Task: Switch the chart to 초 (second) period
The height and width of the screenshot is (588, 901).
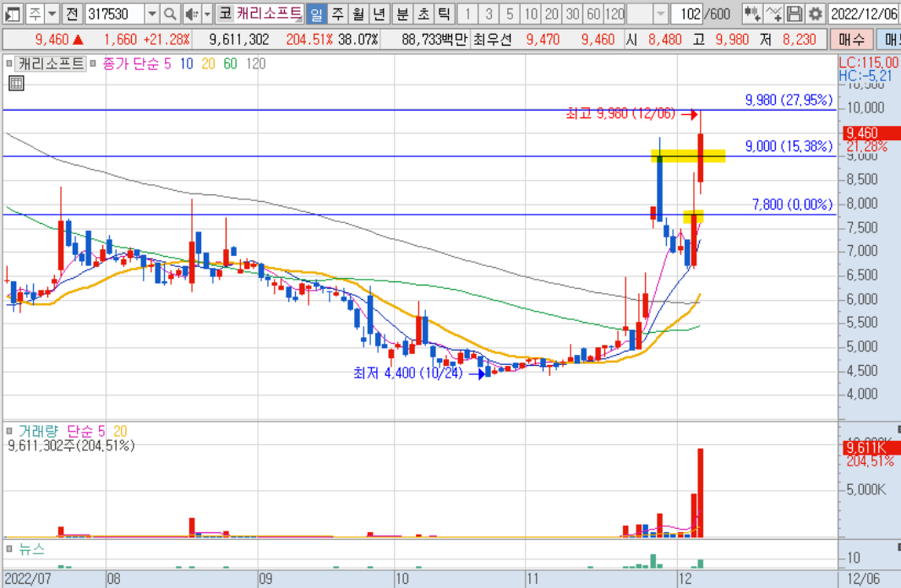Action: (x=423, y=14)
